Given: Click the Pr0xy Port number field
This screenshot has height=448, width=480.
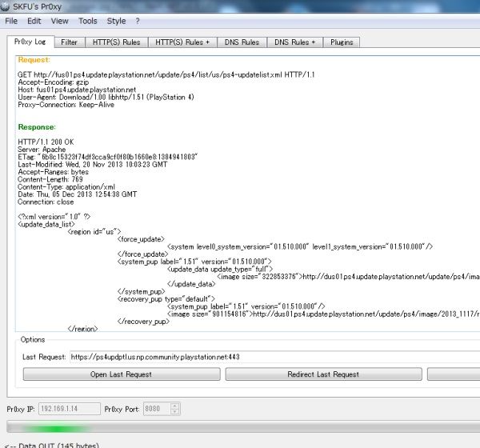Looking at the screenshot, I should [157, 409].
